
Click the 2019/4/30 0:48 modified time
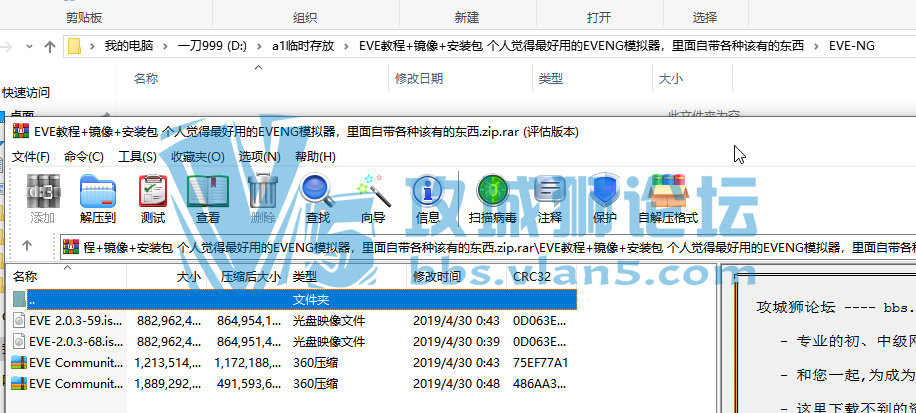456,384
